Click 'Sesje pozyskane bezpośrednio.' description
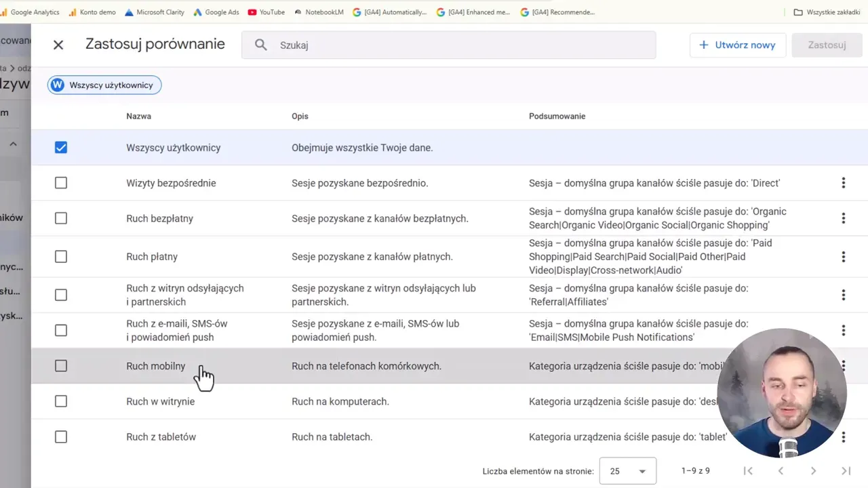868x488 pixels. [360, 183]
